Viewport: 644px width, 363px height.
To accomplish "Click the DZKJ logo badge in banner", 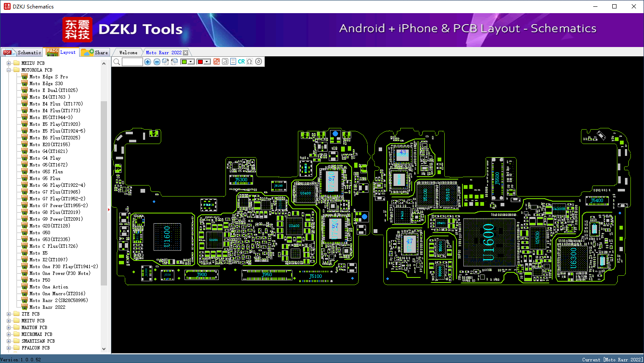I will point(77,30).
